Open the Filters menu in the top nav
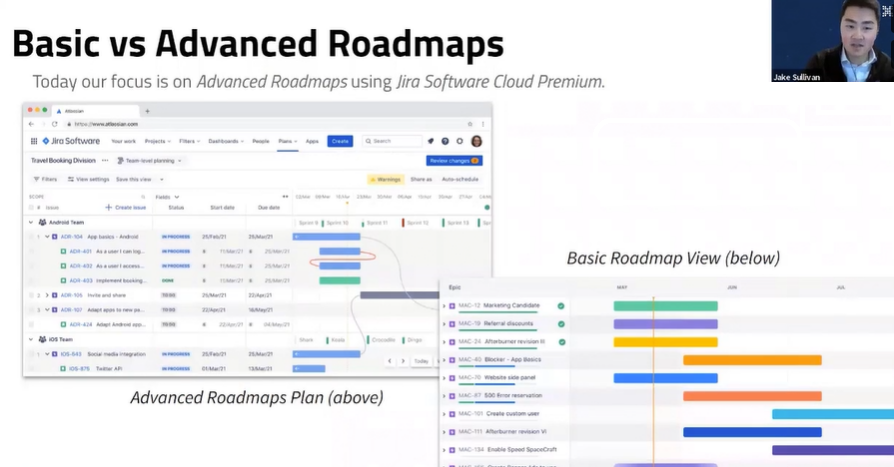 [x=189, y=141]
